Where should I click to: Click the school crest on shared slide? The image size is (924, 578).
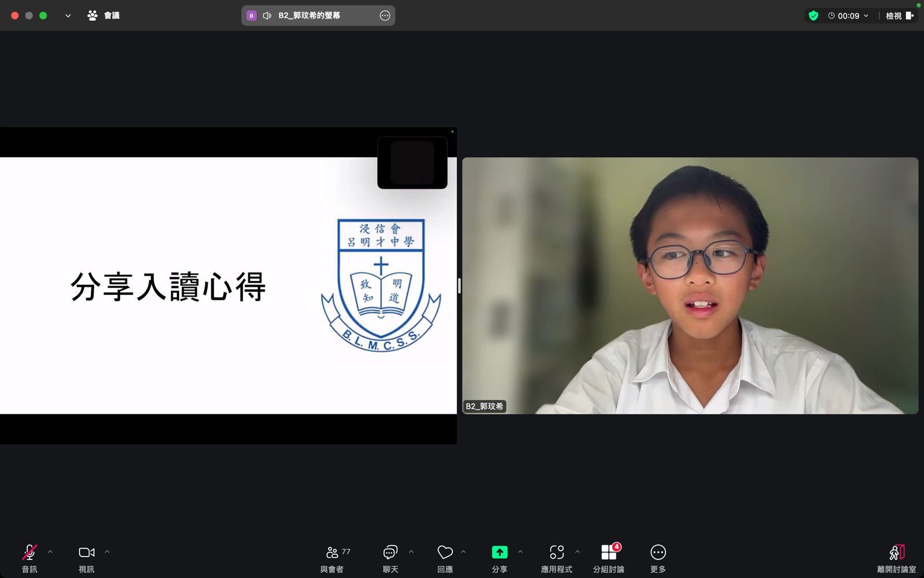(381, 285)
